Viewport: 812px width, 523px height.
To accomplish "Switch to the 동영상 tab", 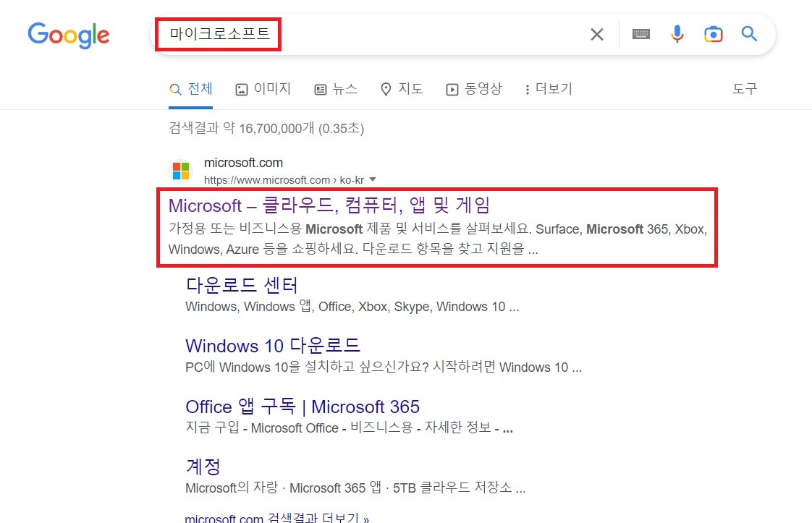I will (x=474, y=89).
